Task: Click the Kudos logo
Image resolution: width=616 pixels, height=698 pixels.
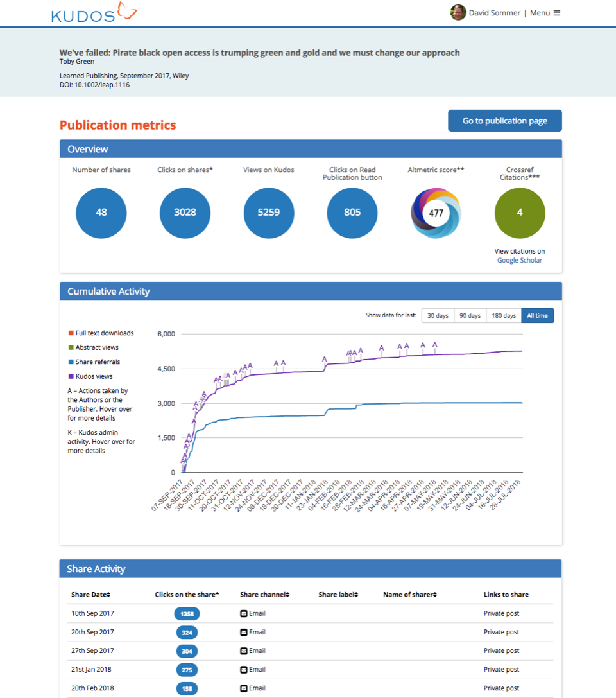Action: coord(94,13)
